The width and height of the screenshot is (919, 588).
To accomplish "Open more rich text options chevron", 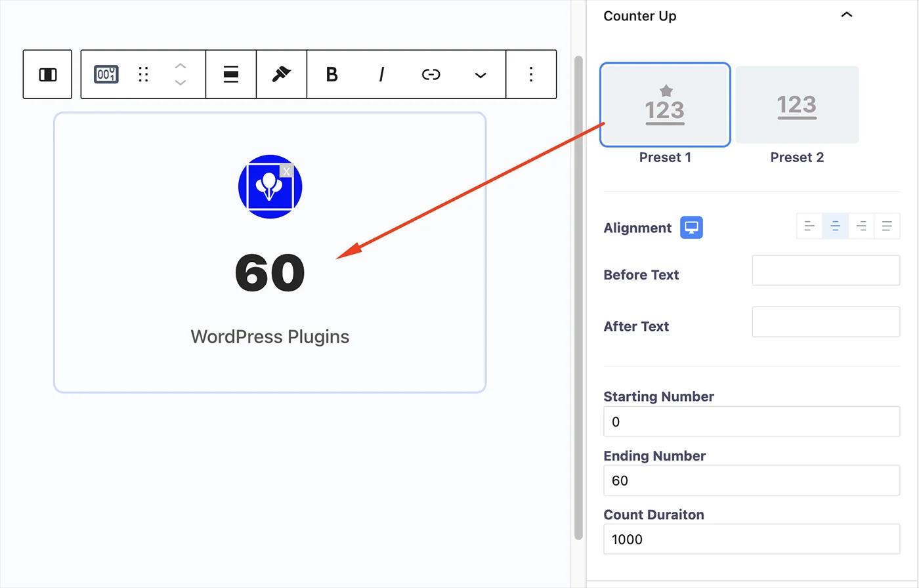I will click(481, 75).
